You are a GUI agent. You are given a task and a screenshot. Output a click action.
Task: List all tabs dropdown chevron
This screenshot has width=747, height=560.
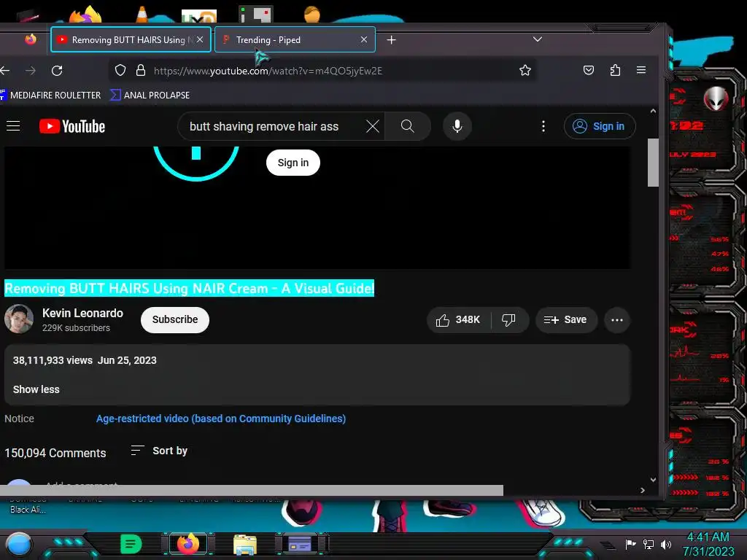[538, 39]
